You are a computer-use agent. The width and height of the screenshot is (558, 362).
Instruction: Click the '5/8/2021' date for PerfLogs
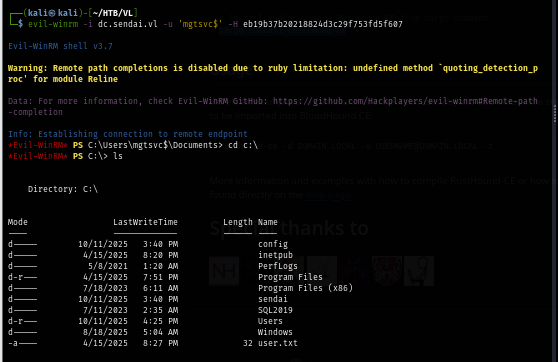tap(108, 266)
